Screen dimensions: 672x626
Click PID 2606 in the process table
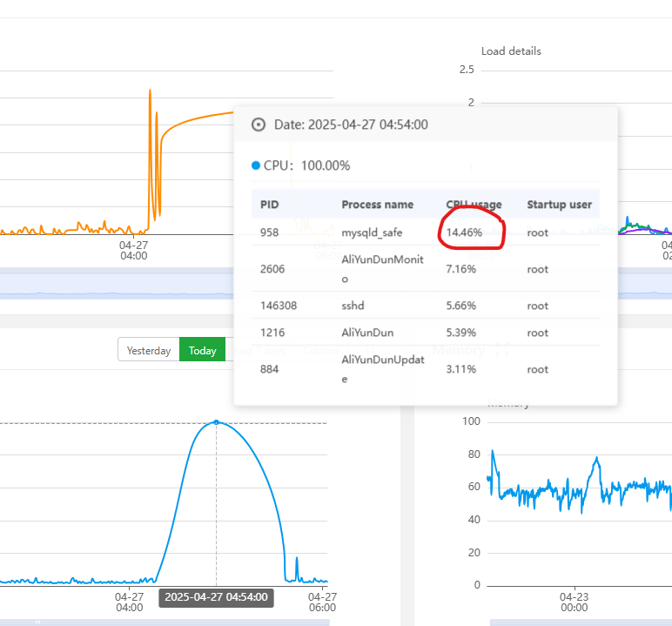click(272, 269)
